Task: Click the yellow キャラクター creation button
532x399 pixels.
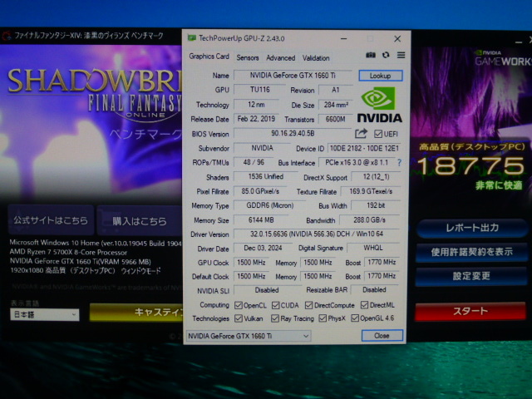Action: (136, 312)
